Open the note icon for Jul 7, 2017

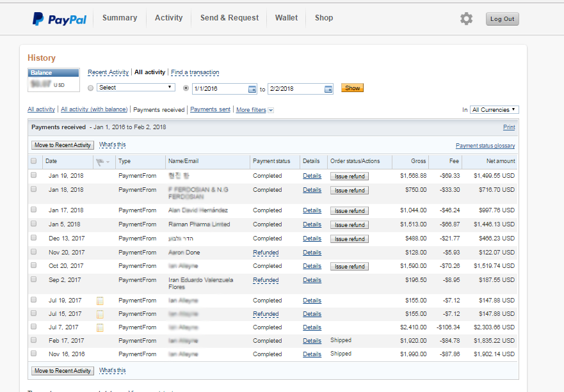100,327
